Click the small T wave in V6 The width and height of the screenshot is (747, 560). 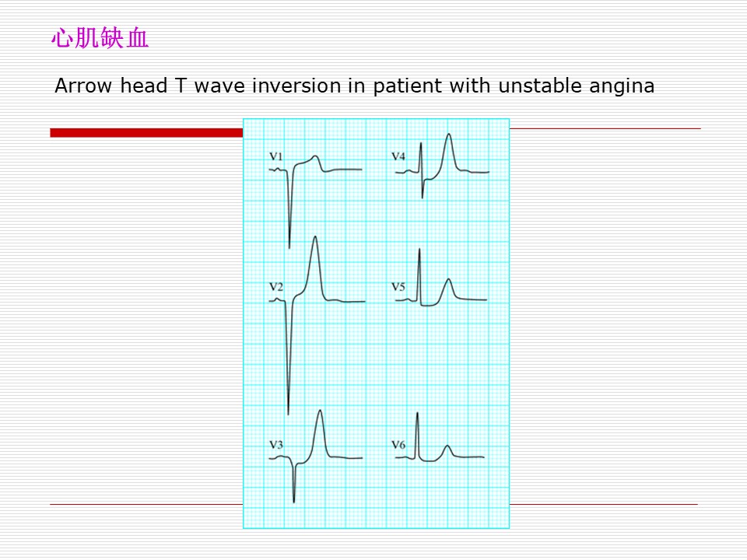tap(447, 448)
